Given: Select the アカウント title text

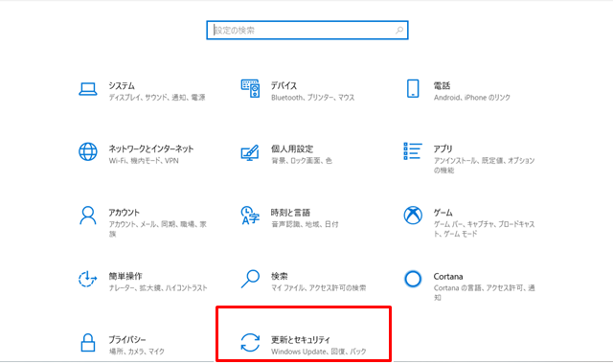Looking at the screenshot, I should (x=124, y=213).
